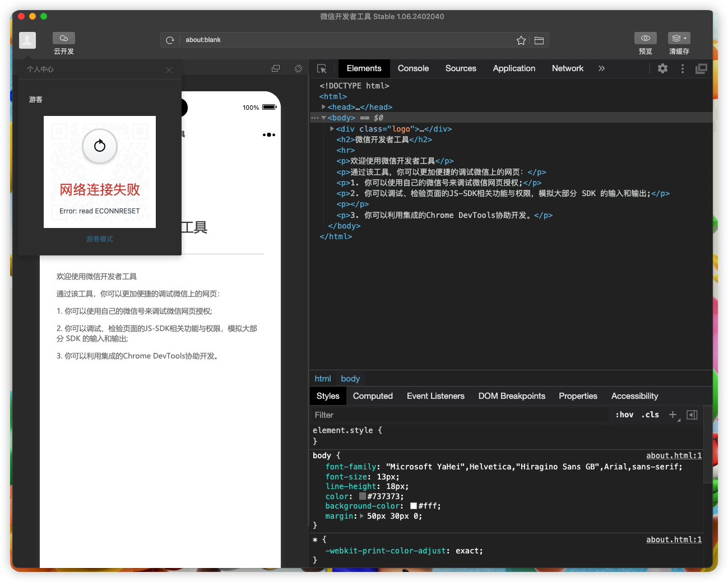Click the color #737373 swatch
Image resolution: width=728 pixels, height=582 pixels.
pos(363,496)
